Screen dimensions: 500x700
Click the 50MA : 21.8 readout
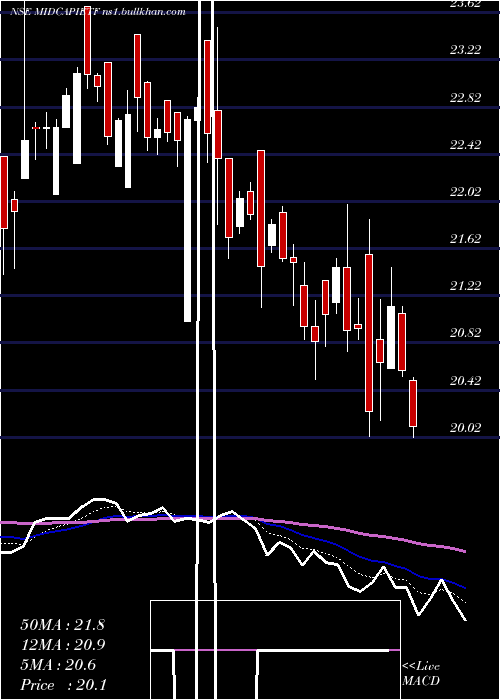pos(62,625)
